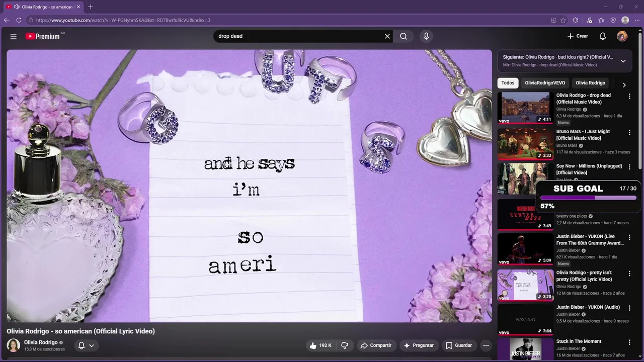Screen dimensions: 644x362
Task: Play the YUKON Audio SWAG thumbnail
Action: tap(525, 319)
